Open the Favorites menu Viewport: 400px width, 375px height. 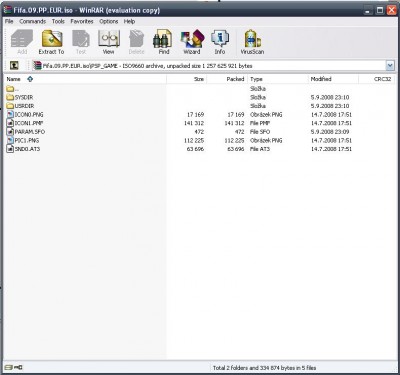click(82, 21)
